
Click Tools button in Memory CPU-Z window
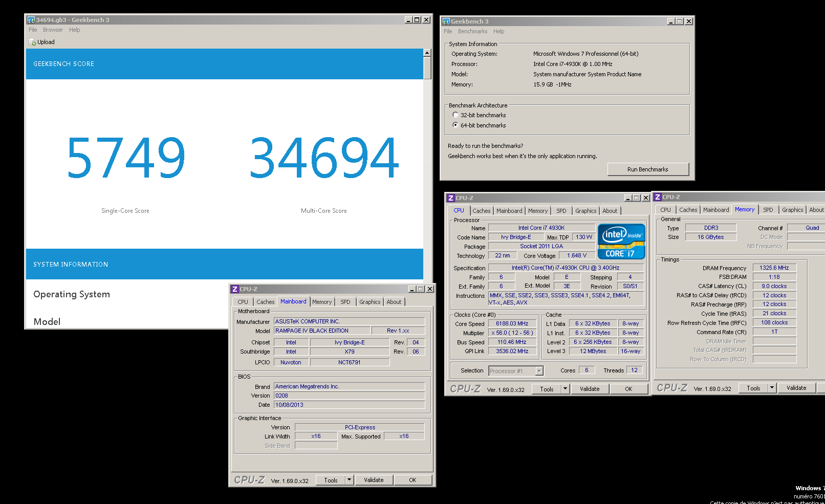[x=753, y=388]
